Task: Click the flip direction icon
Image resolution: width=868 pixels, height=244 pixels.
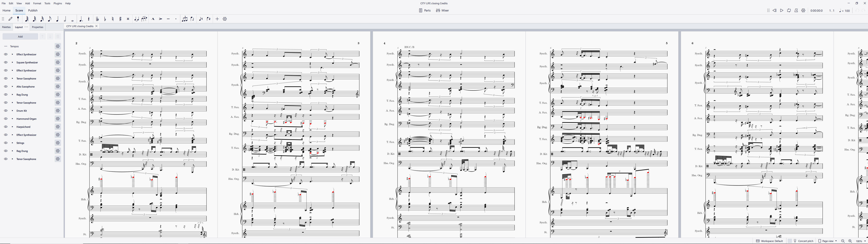Action: [x=192, y=19]
